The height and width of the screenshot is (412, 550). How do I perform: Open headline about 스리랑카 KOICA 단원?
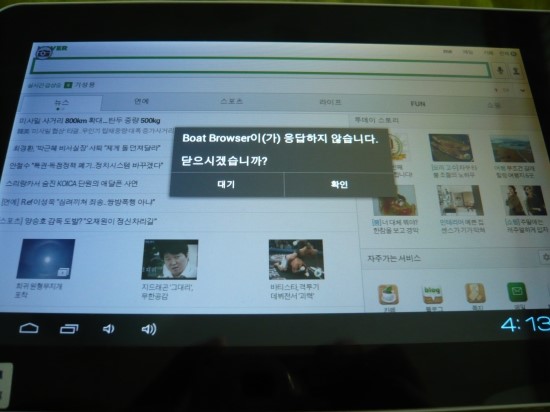coord(72,183)
